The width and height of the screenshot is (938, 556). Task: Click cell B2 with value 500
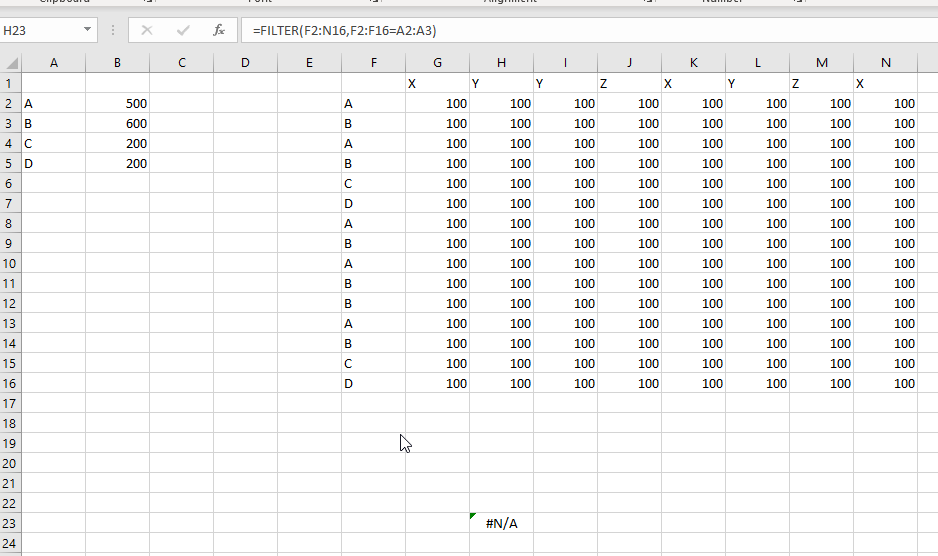[117, 104]
